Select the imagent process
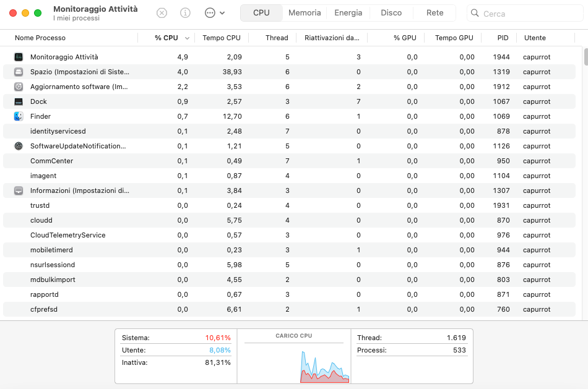 click(289, 176)
